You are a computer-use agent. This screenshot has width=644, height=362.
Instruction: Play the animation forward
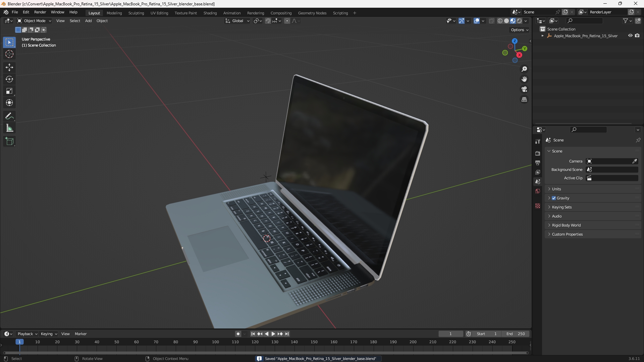tap(273, 334)
